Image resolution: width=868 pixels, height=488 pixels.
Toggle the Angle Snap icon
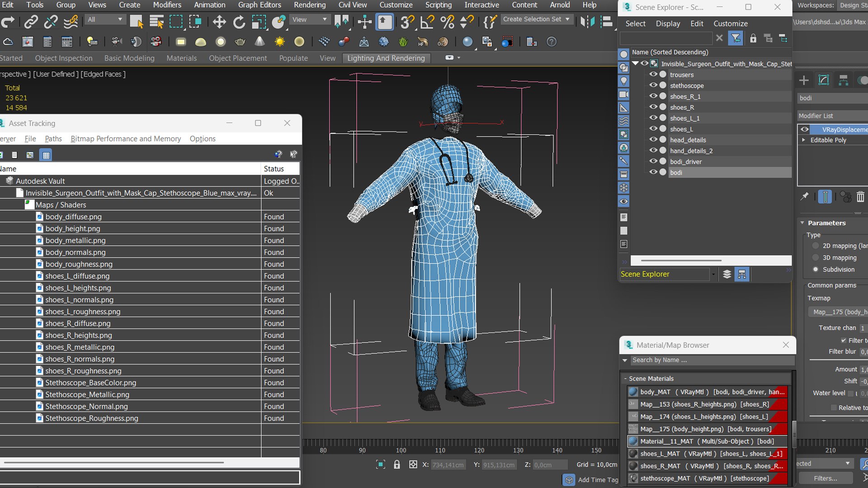pyautogui.click(x=427, y=21)
